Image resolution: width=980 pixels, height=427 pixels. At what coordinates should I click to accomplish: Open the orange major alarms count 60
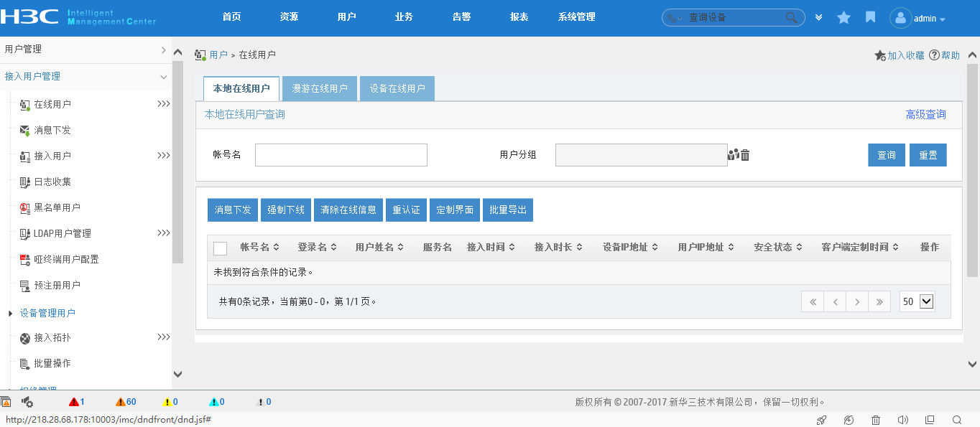point(126,402)
